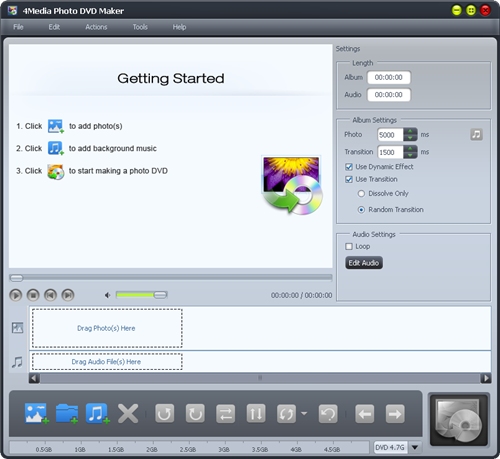500x459 pixels.
Task: Click the Photo duration 5000 field
Action: [x=391, y=135]
